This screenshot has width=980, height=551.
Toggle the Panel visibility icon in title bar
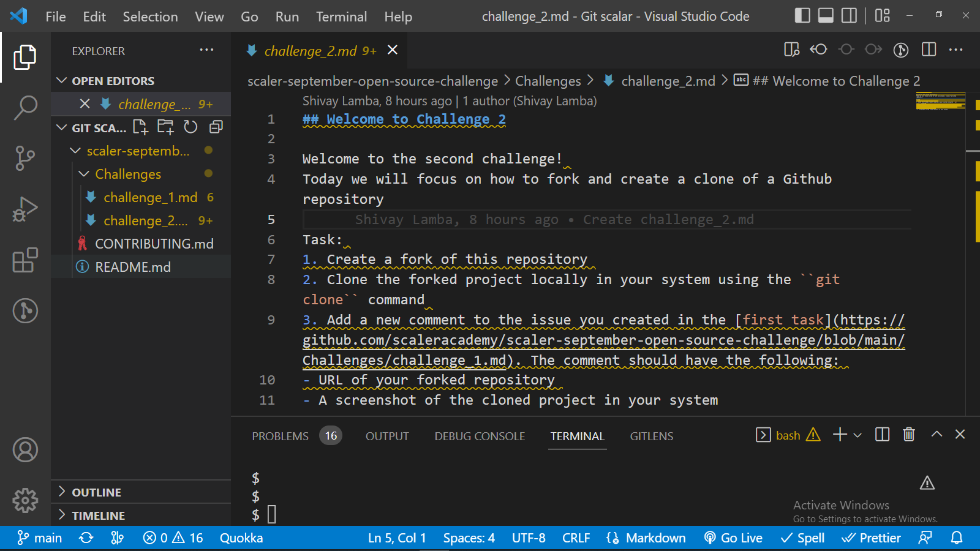click(x=826, y=15)
